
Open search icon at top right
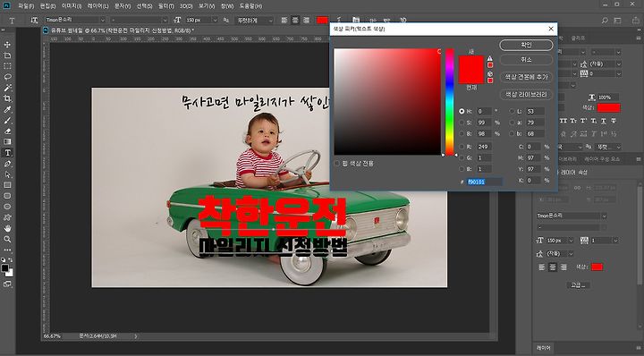click(x=605, y=20)
